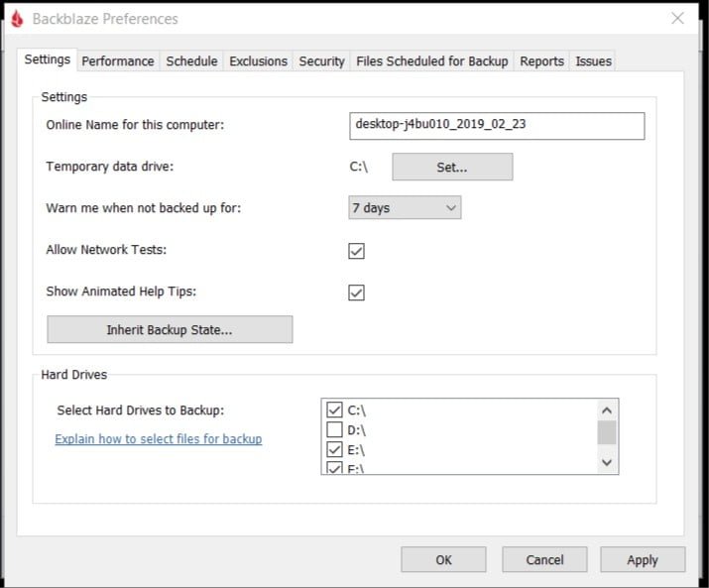
Task: Click the drive list scrollbar thumb
Action: [607, 433]
